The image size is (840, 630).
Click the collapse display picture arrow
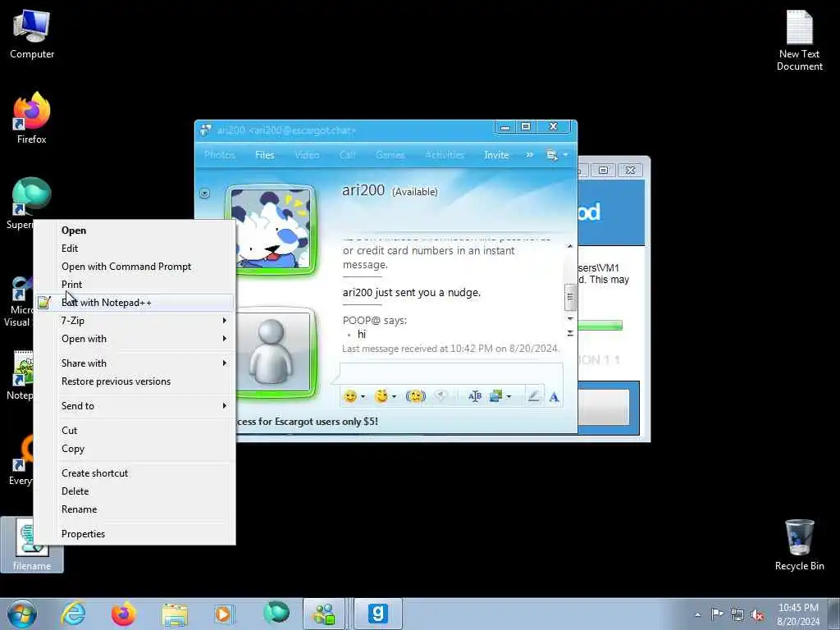204,194
